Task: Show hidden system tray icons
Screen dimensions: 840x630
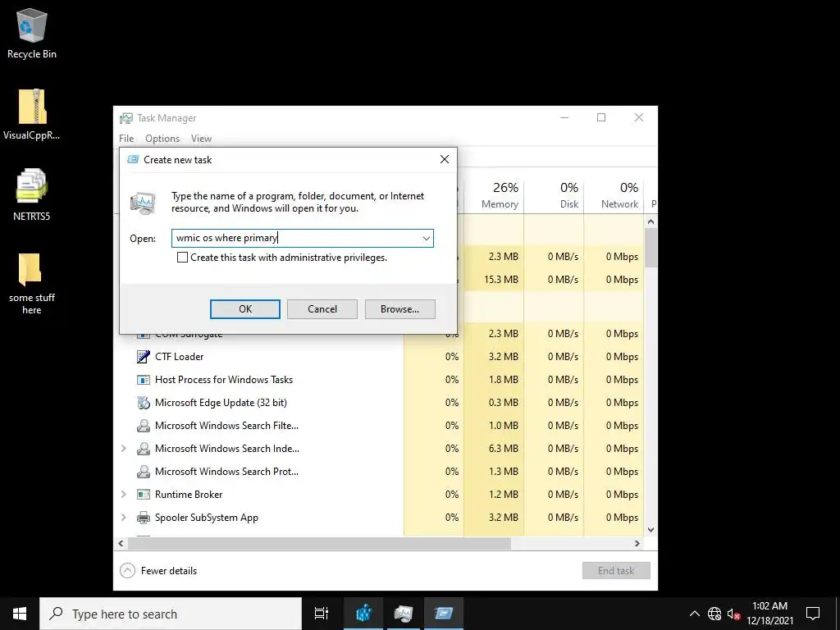Action: pos(694,614)
